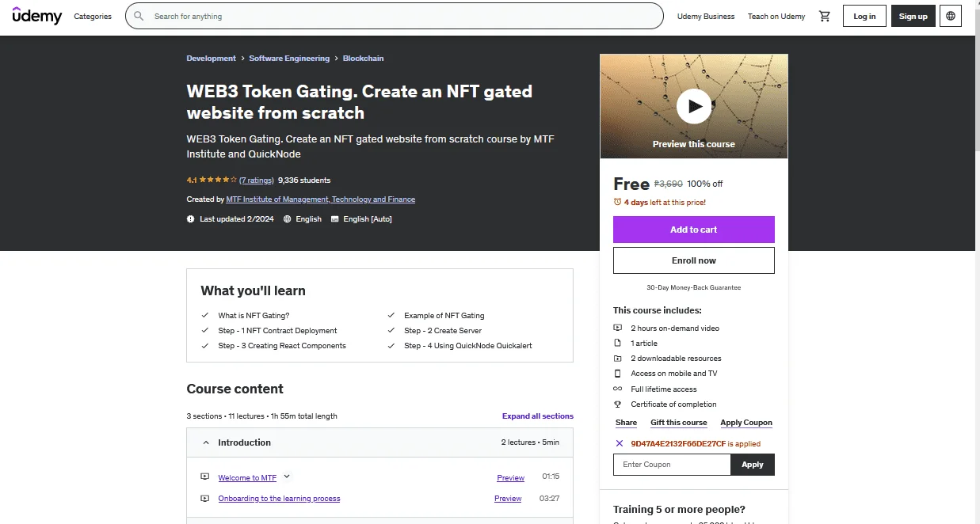Viewport: 980px width, 524px height.
Task: Click the 30-Day Money-Back Guarantee text
Action: pos(694,287)
